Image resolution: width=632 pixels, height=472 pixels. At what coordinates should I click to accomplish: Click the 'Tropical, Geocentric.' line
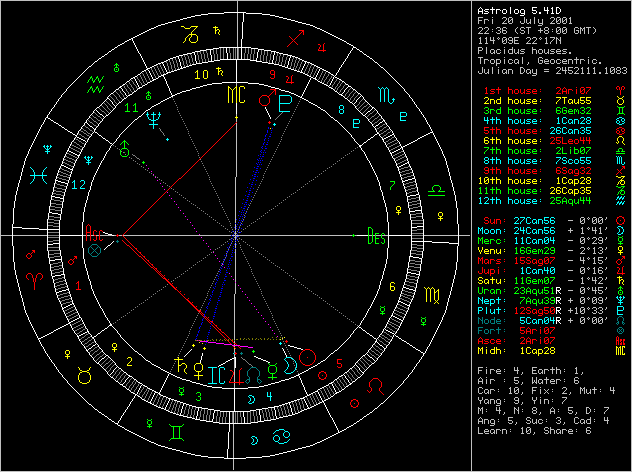540,61
